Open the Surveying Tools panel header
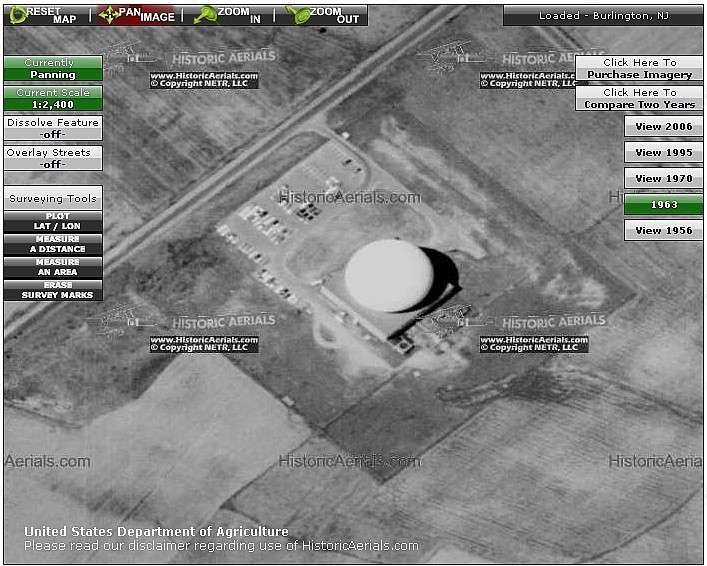Screen dimensions: 707x566 click(53, 198)
